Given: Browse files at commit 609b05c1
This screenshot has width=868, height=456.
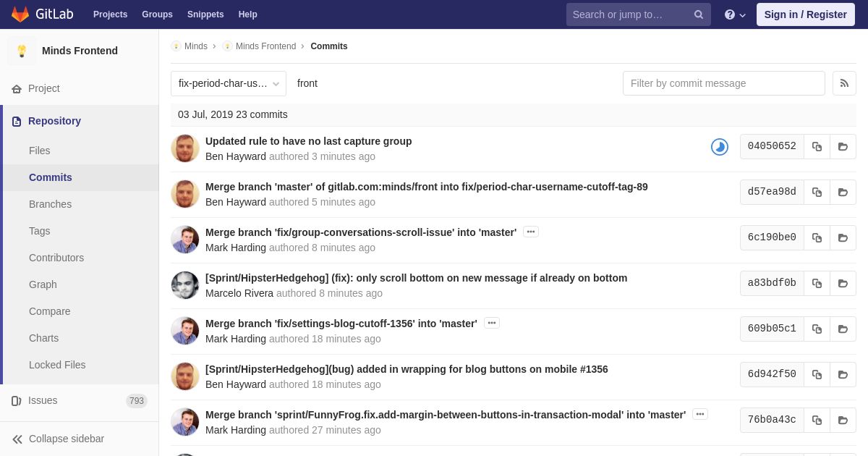Looking at the screenshot, I should coord(843,329).
